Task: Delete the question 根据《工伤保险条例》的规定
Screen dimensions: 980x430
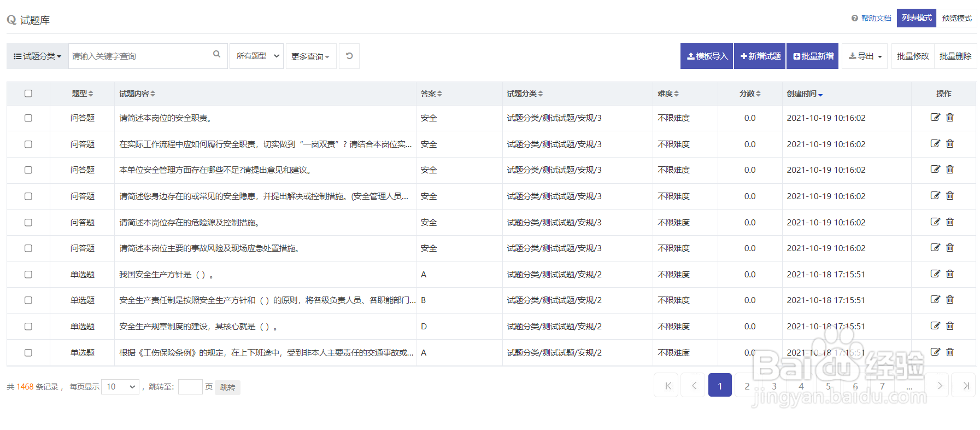Action: click(x=950, y=352)
